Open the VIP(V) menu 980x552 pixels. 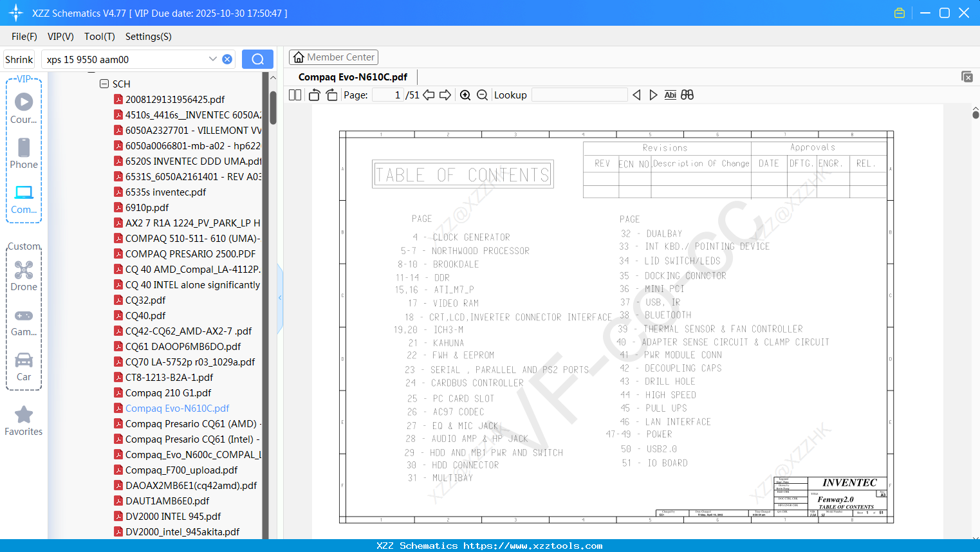60,37
